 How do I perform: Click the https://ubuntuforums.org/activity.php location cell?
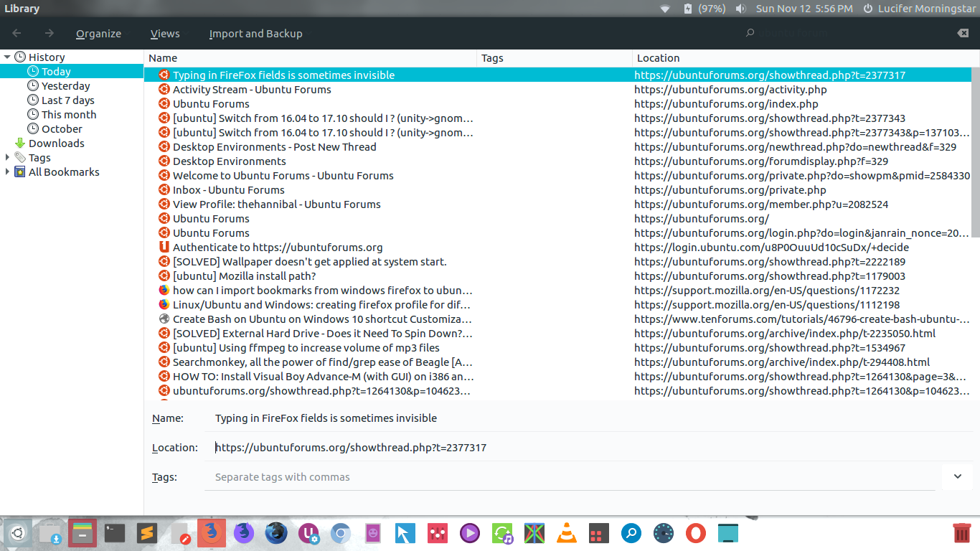[x=730, y=90]
